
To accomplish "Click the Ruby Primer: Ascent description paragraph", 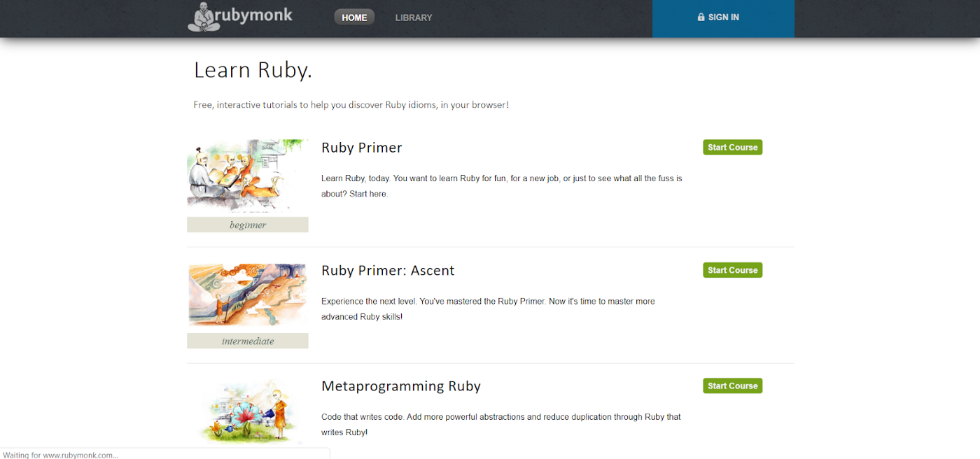I will [x=488, y=309].
